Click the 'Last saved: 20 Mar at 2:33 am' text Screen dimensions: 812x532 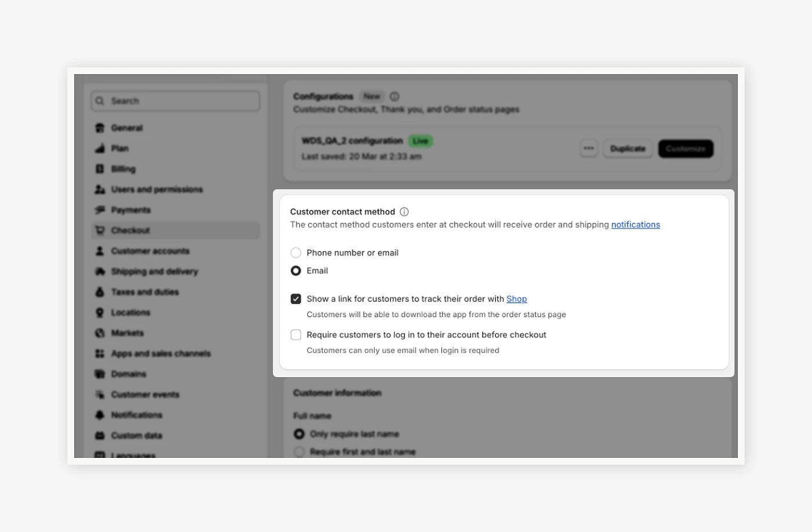pyautogui.click(x=361, y=156)
